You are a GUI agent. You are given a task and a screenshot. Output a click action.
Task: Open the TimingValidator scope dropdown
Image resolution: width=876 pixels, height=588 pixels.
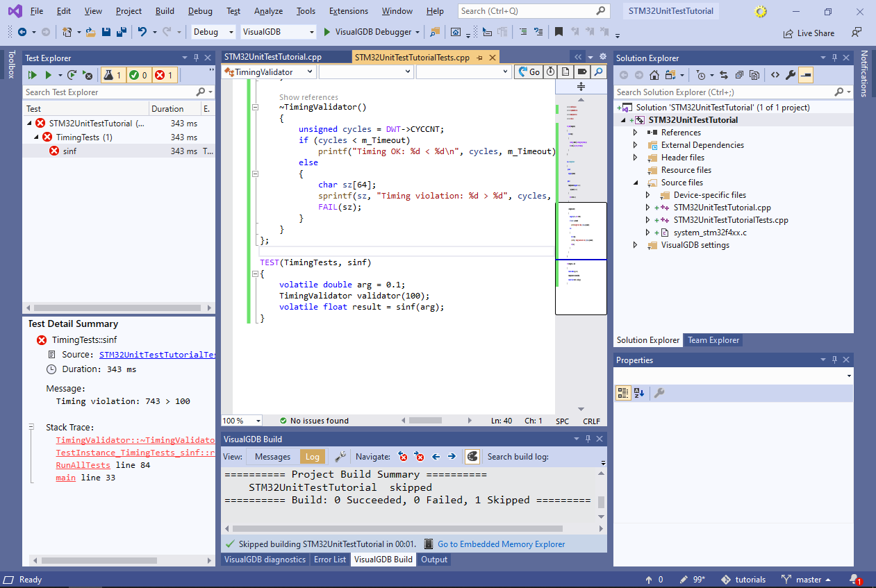click(269, 72)
